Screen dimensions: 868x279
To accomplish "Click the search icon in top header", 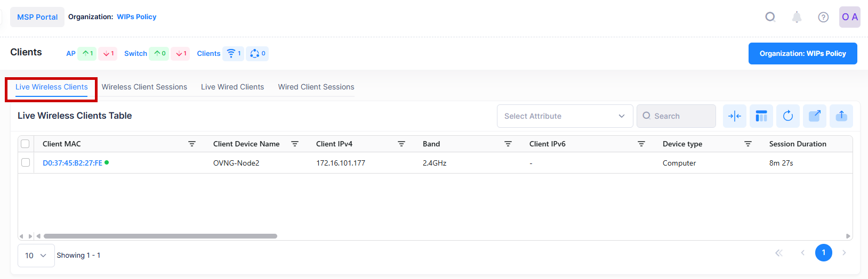I will [x=770, y=17].
